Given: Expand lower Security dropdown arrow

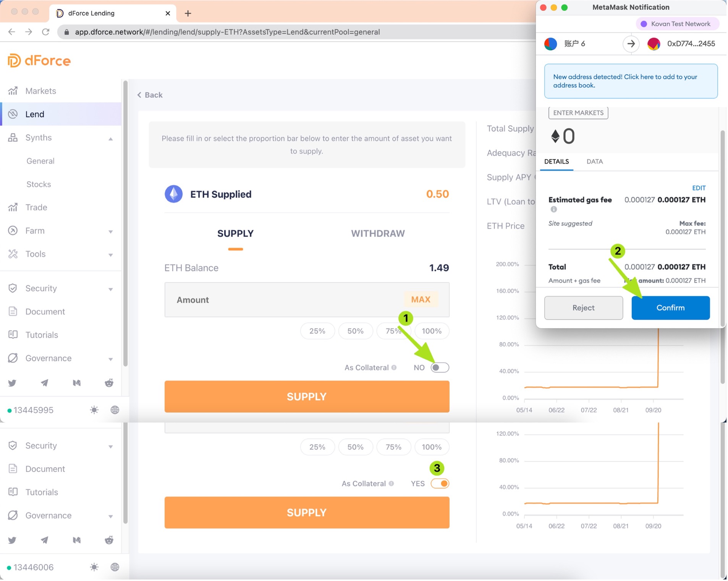Looking at the screenshot, I should (x=110, y=447).
